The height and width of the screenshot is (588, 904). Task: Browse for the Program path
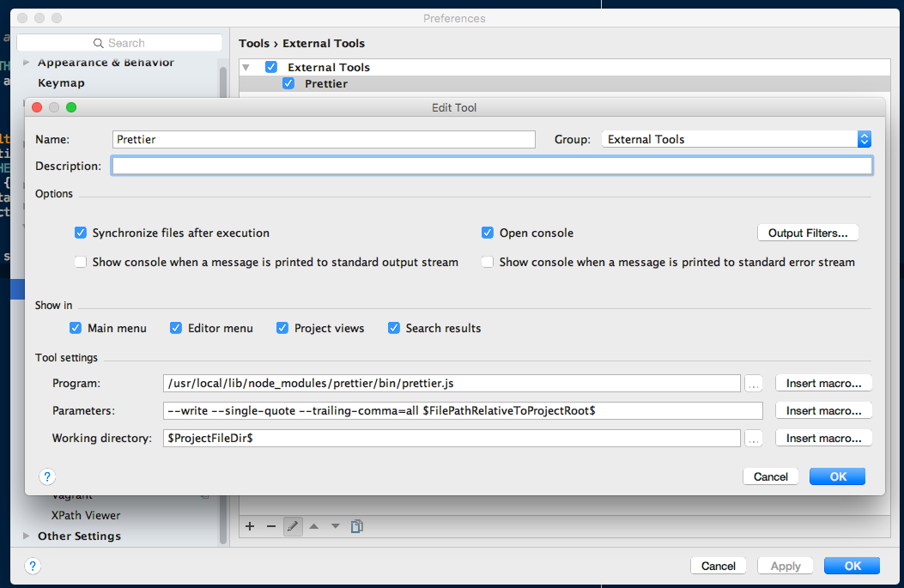(754, 383)
